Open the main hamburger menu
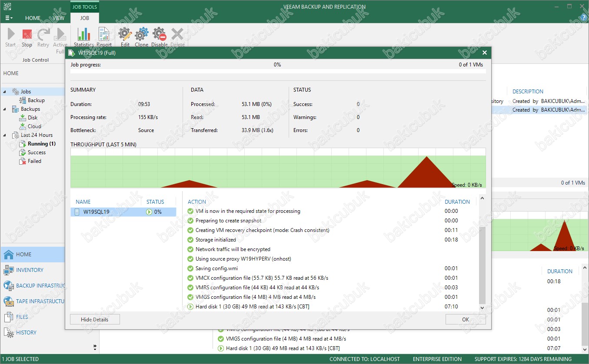 [9, 18]
